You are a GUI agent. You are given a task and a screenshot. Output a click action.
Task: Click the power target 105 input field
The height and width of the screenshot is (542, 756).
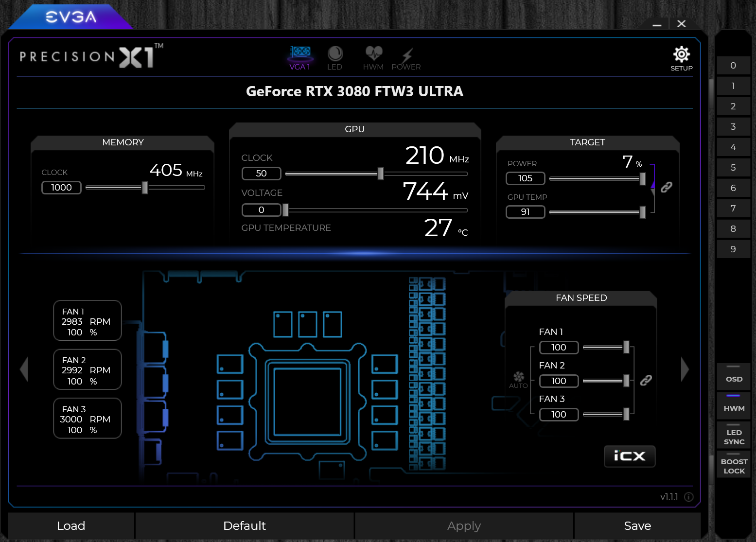tap(526, 178)
